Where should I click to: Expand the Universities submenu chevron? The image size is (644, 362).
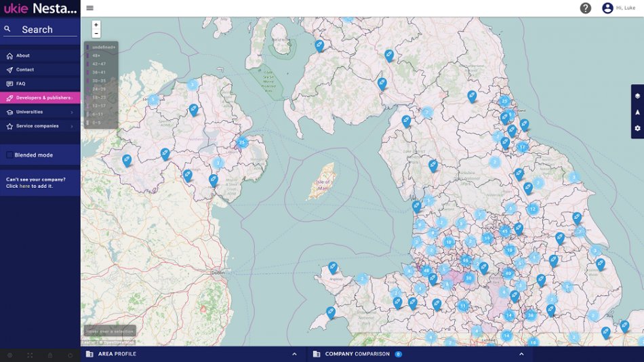[x=72, y=112]
